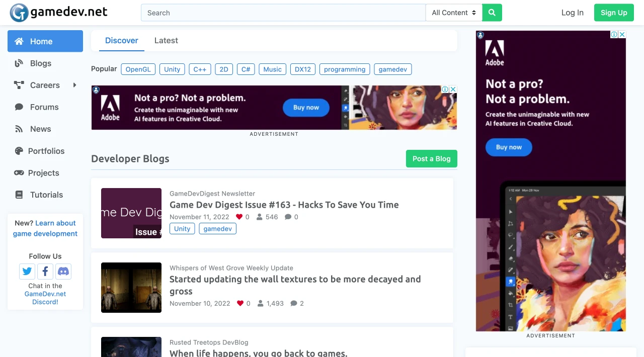The image size is (644, 357).
Task: Open Blogs from the sidebar icon
Action: pyautogui.click(x=18, y=63)
